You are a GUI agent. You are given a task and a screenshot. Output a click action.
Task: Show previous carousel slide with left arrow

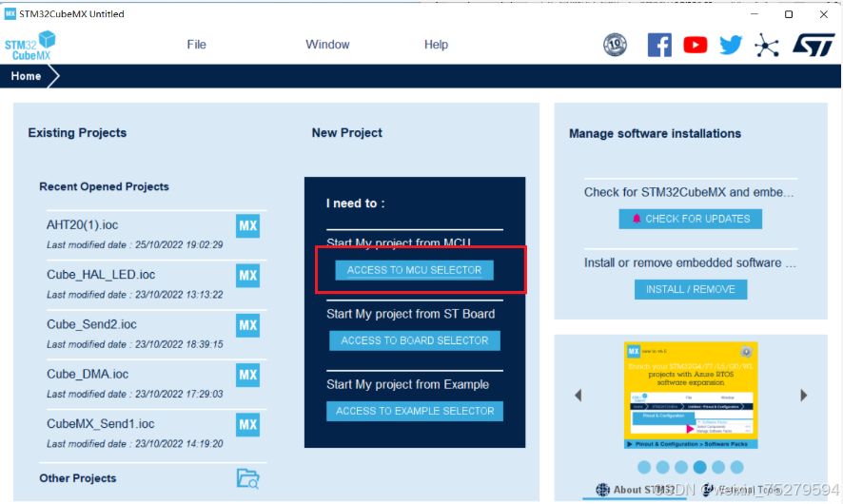[x=578, y=396]
